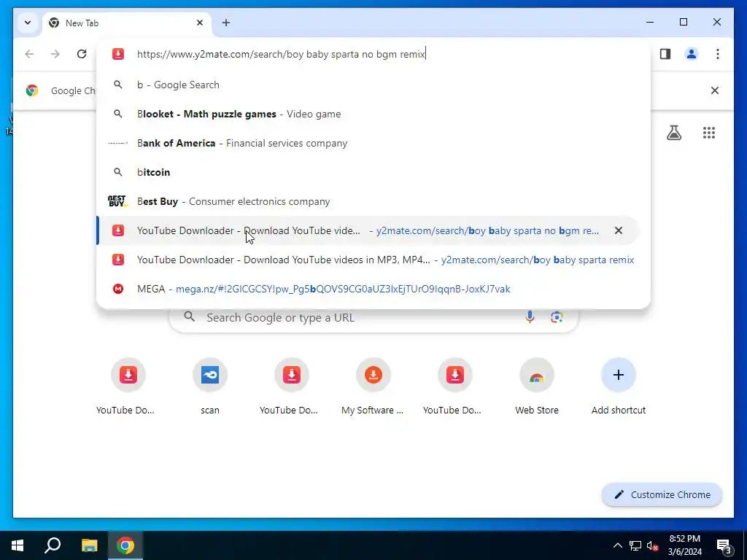
Task: Click the Chrome taskbar icon
Action: tap(125, 545)
